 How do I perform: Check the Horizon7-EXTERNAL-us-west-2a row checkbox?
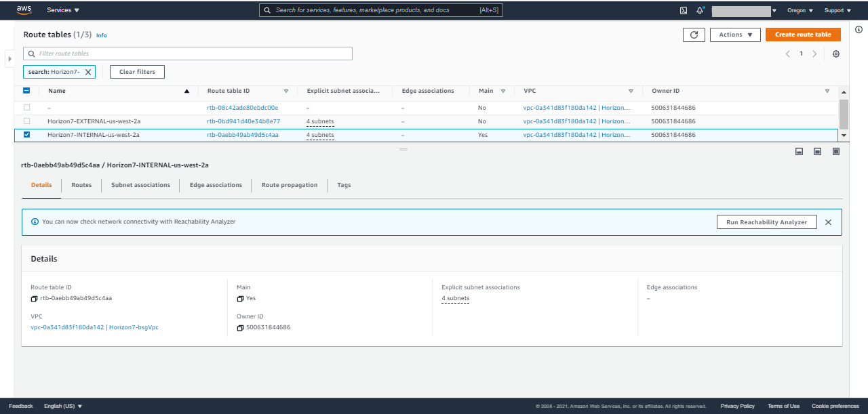[x=26, y=121]
